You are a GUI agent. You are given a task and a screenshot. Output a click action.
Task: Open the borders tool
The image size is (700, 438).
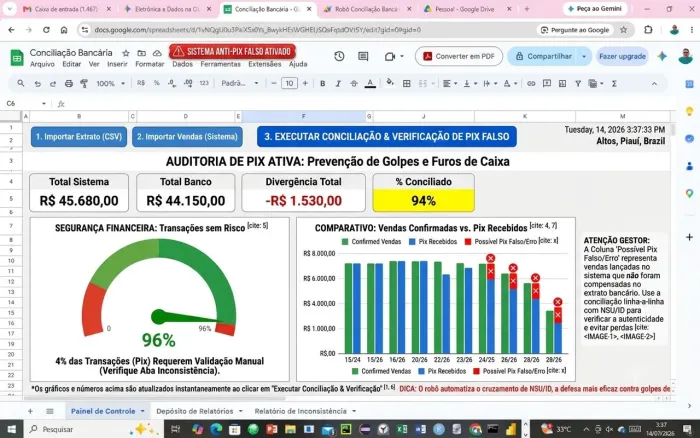407,83
